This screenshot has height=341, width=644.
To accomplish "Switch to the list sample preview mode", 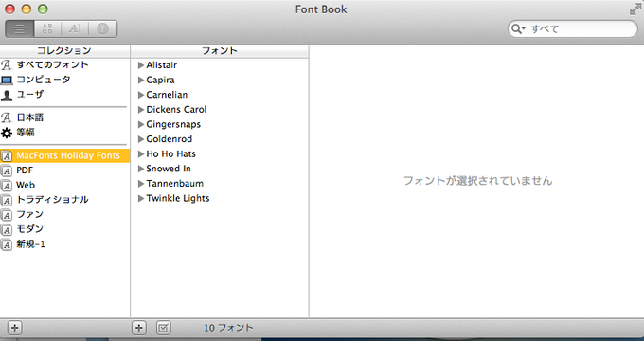I will [20, 28].
